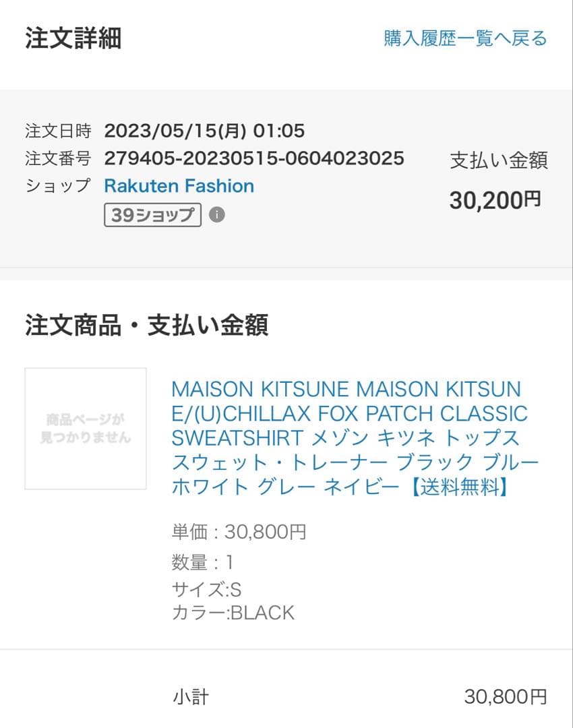Click the 39ショップ badge
The image size is (573, 728).
(x=153, y=216)
